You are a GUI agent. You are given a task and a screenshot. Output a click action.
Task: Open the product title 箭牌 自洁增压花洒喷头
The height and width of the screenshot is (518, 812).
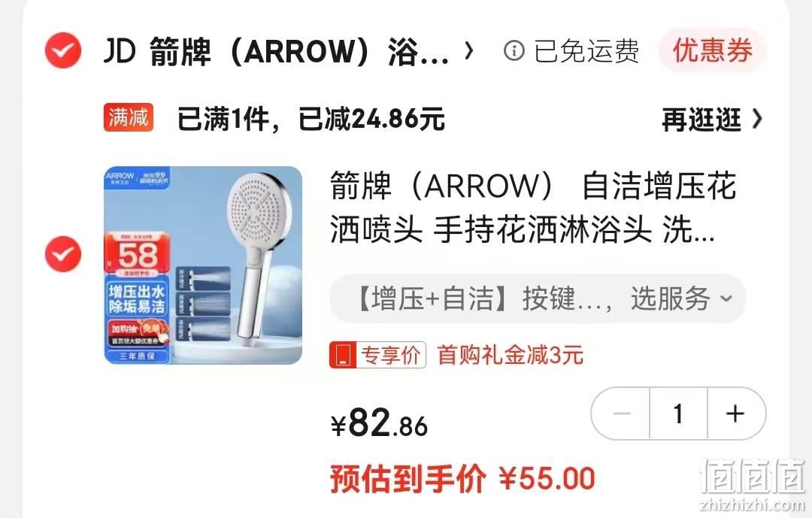(x=533, y=208)
